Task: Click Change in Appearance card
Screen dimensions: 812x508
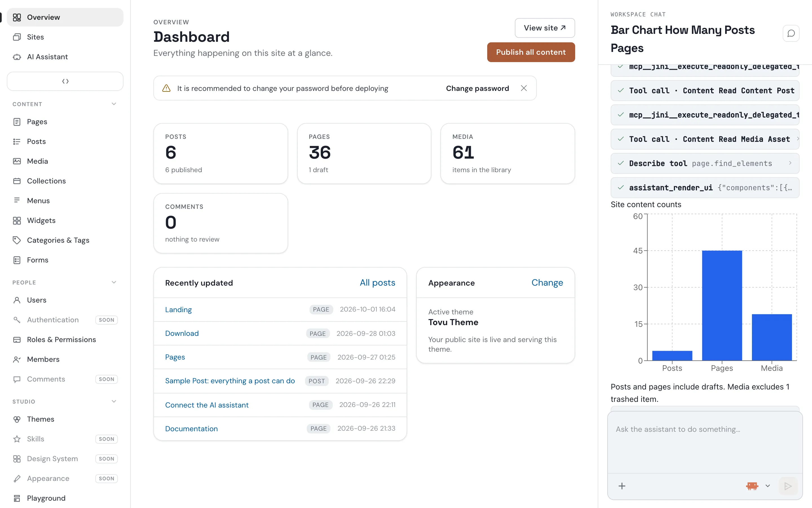Action: (547, 283)
